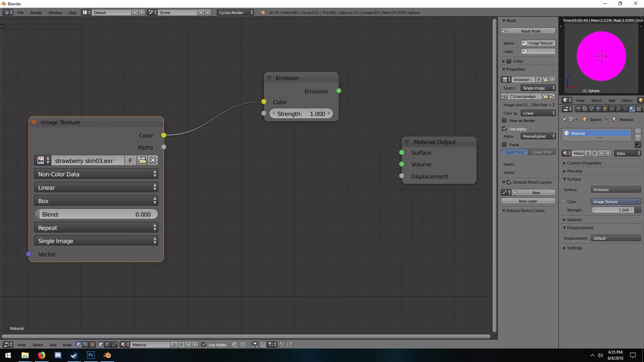The height and width of the screenshot is (362, 644).
Task: Open the Non-Color Data dropdown
Action: click(96, 174)
